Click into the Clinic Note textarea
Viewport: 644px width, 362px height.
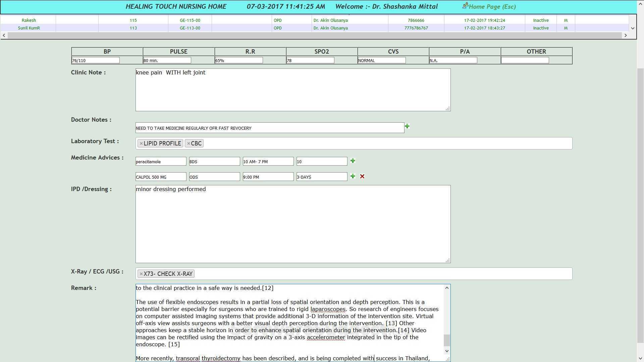tap(292, 90)
